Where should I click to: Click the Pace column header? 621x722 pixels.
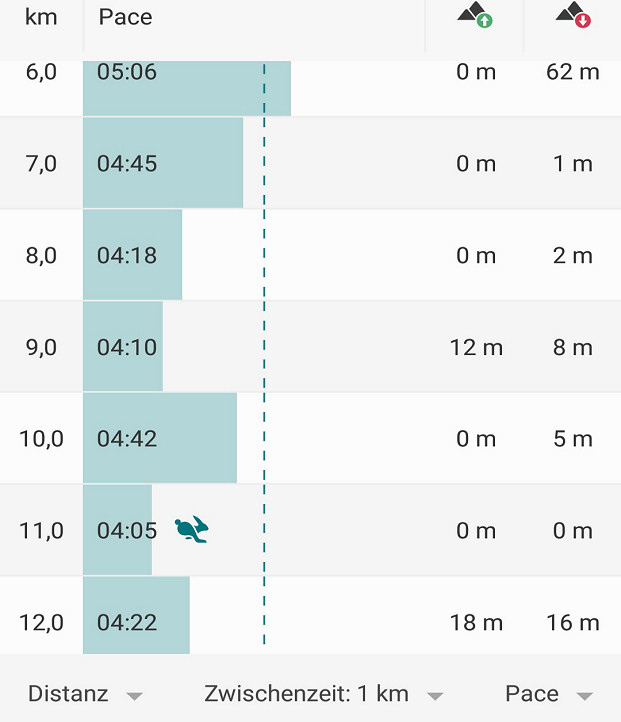pos(126,18)
